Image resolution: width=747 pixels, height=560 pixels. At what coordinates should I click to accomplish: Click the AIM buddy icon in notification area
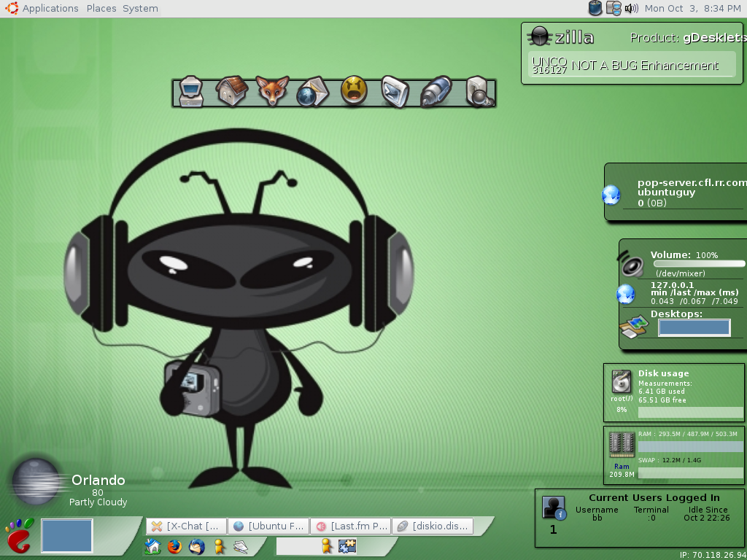[x=326, y=545]
